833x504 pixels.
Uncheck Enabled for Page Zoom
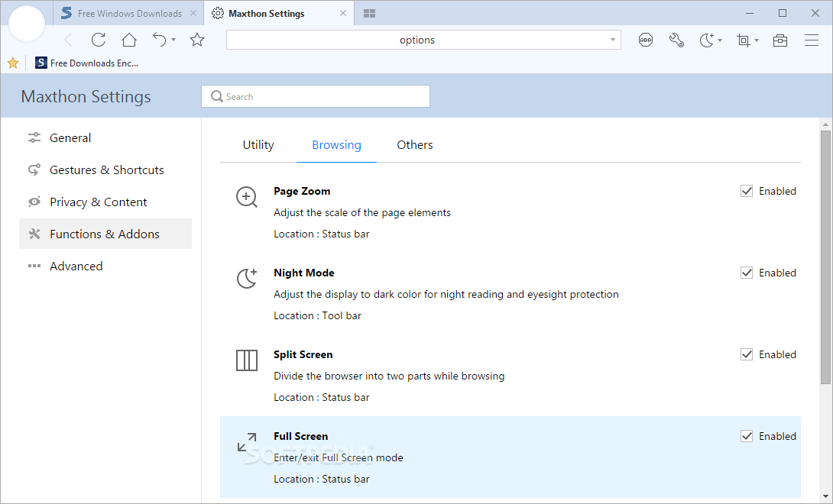(x=747, y=191)
